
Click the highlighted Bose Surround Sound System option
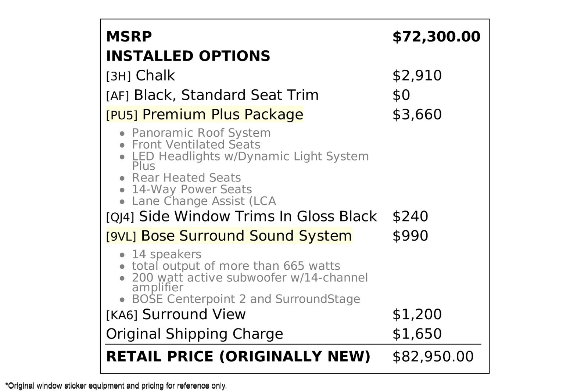click(x=229, y=236)
